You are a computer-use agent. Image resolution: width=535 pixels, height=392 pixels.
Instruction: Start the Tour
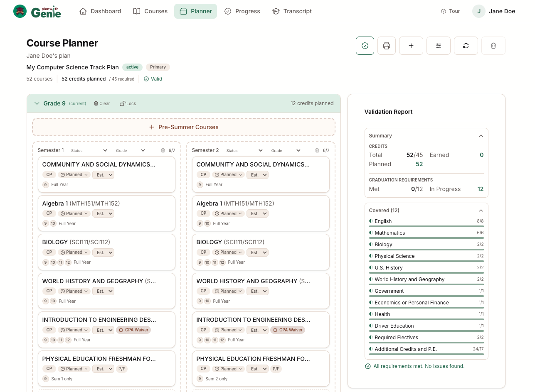tap(450, 11)
